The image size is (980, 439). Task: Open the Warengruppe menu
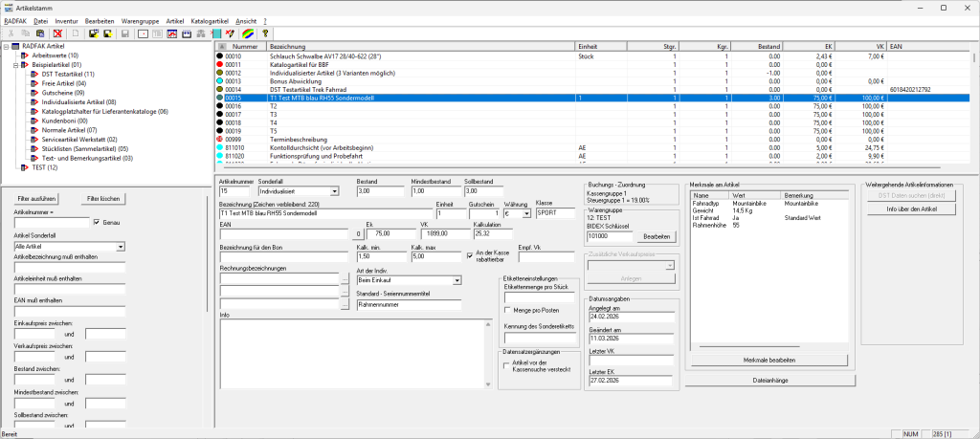[x=139, y=20]
